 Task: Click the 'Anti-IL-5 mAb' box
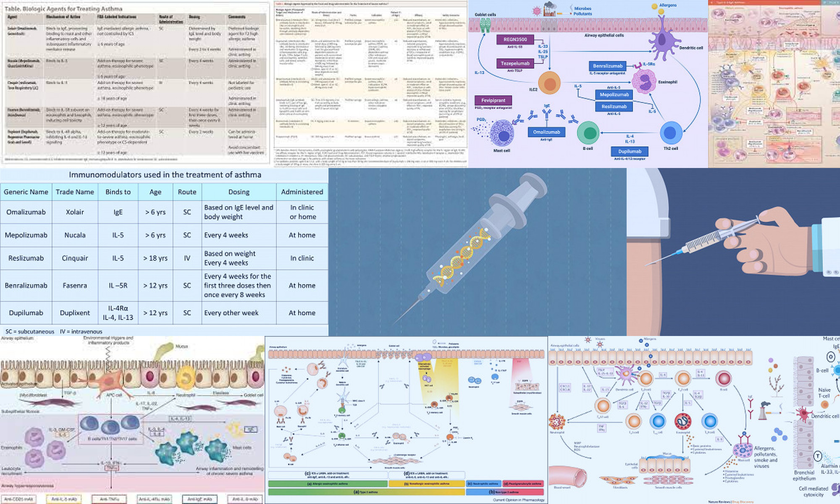[x=64, y=499]
